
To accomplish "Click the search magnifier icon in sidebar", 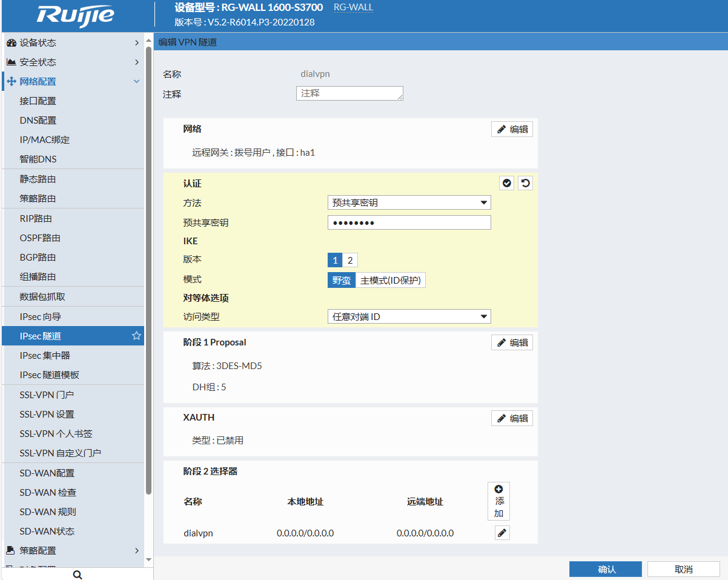I will (x=78, y=575).
